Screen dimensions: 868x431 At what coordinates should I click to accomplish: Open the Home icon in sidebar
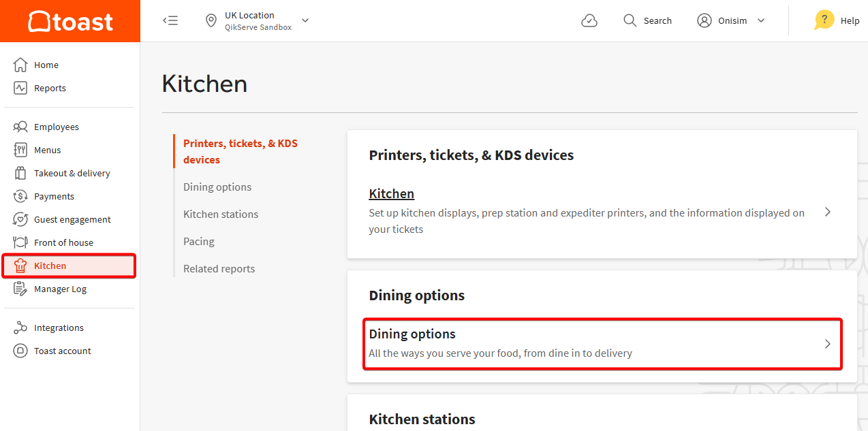(20, 64)
